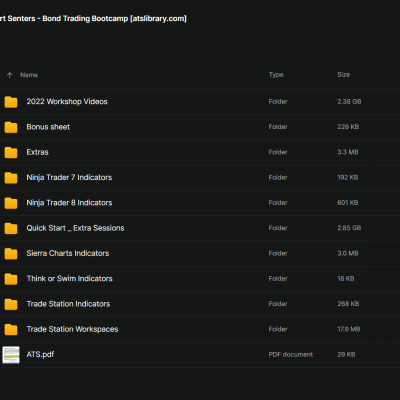The width and height of the screenshot is (400, 400).
Task: Open the ATS.pdf thumbnail preview
Action: click(11, 355)
